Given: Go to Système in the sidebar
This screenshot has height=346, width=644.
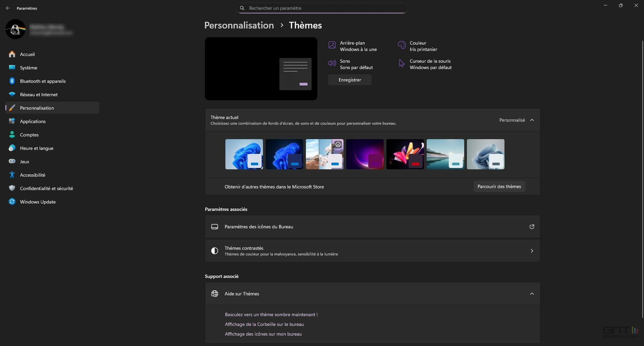Looking at the screenshot, I should coord(29,68).
